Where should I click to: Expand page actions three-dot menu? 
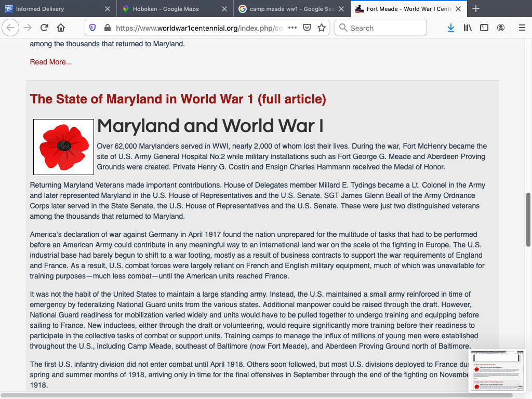(292, 28)
